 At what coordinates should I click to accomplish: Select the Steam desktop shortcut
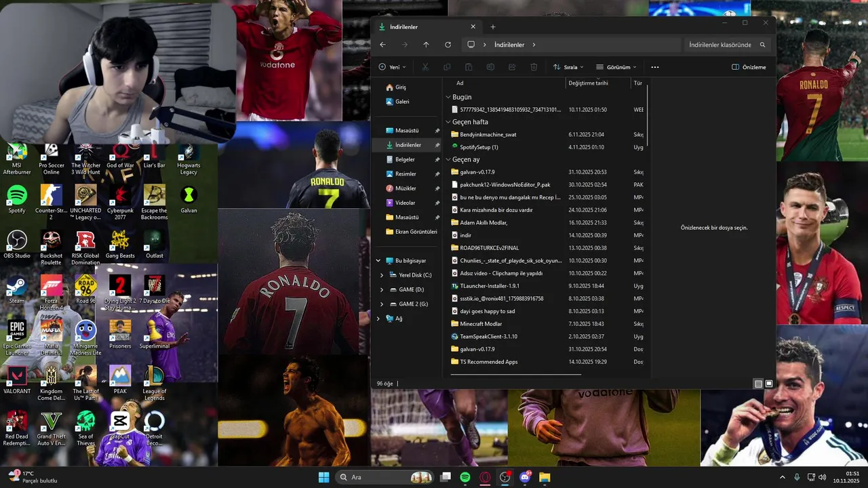[x=17, y=290]
